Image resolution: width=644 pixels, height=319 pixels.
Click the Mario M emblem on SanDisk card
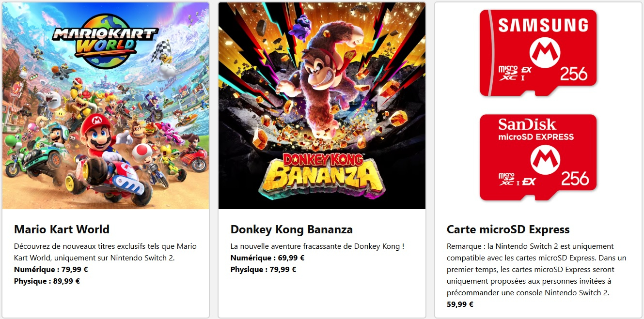545,160
